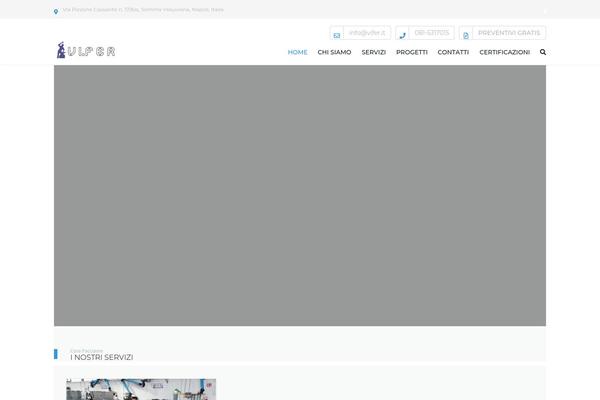Image resolution: width=600 pixels, height=400 pixels.
Task: Click the location pin icon in top bar
Action: [56, 11]
